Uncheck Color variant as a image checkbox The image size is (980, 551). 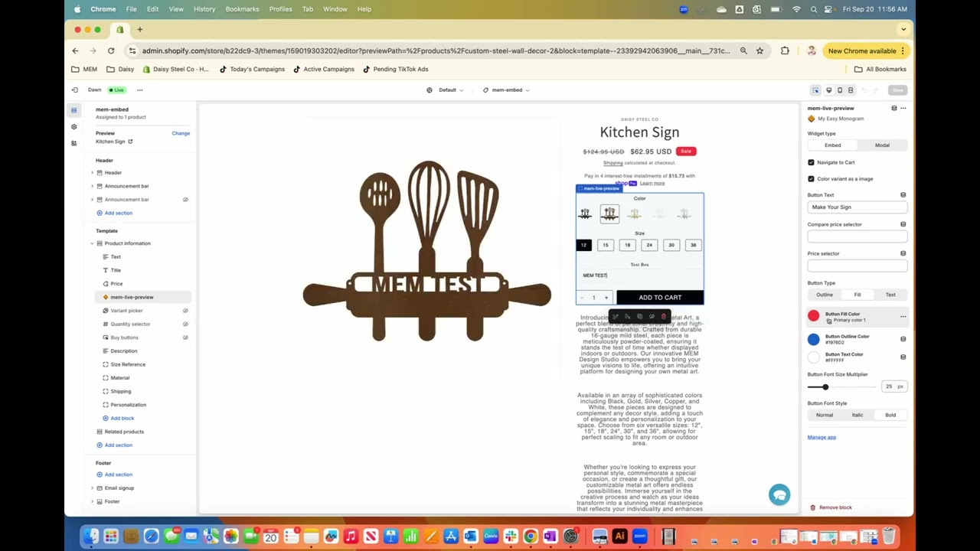point(812,179)
